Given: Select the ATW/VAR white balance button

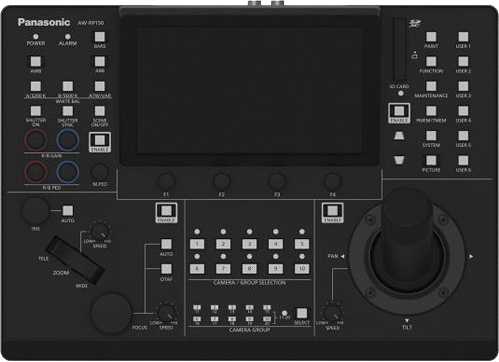Looking at the screenshot, I should point(99,86).
